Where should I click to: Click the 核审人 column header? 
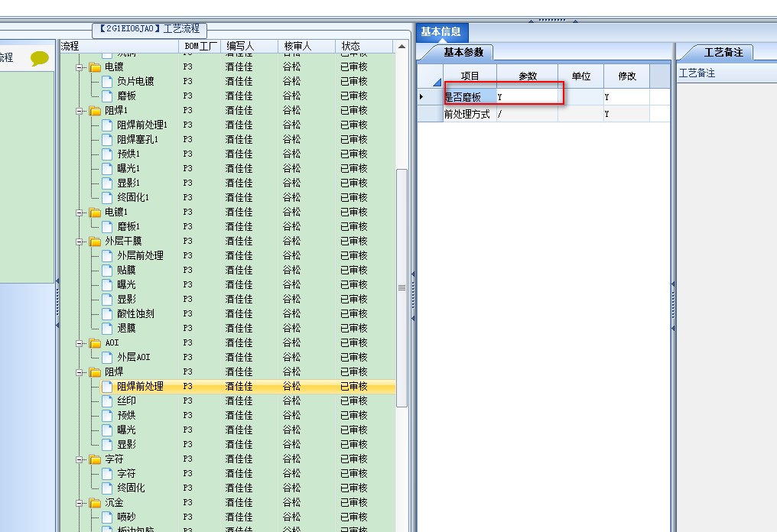click(x=307, y=46)
